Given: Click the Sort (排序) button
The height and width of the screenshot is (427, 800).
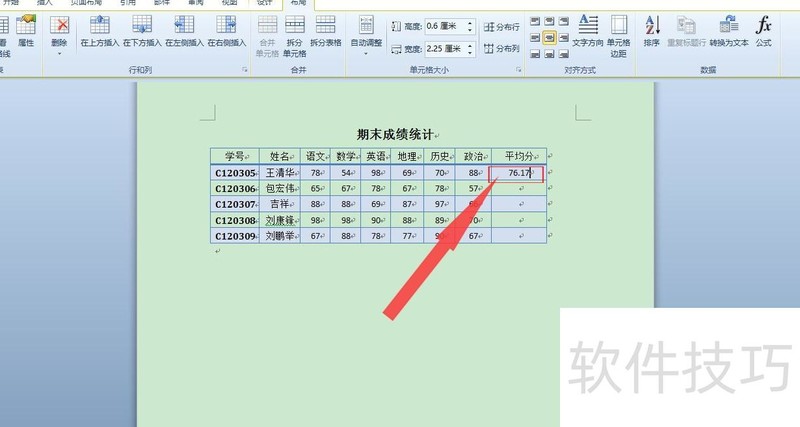Looking at the screenshot, I should click(x=652, y=32).
